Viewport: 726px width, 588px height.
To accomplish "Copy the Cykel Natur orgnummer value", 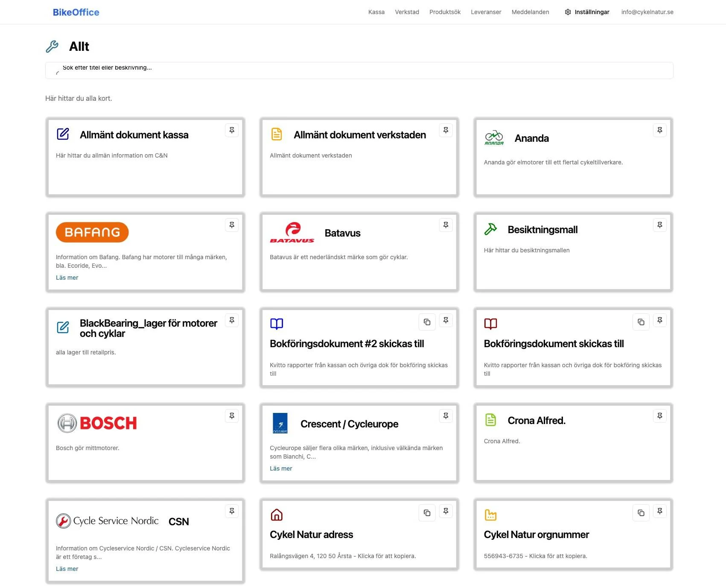I will [x=641, y=513].
